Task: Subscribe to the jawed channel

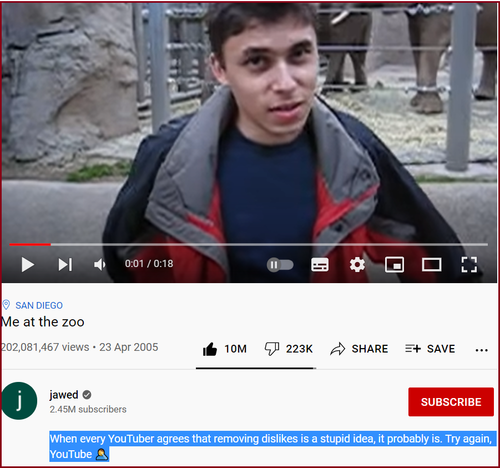Action: coord(451,402)
